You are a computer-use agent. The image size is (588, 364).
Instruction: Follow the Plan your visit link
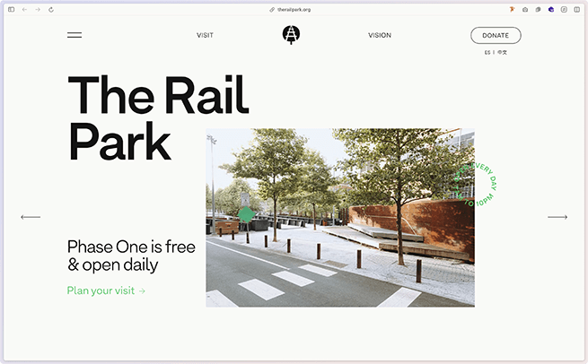click(106, 290)
